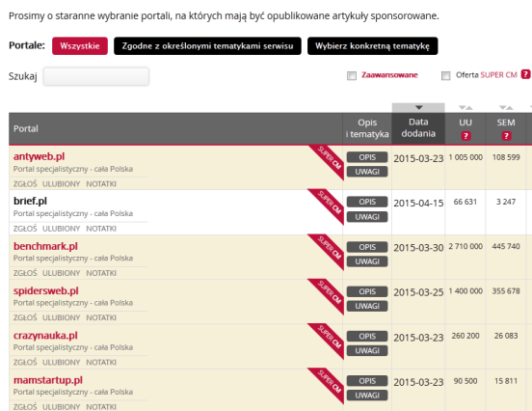Click the date 2015-04-15 in brief.pl row

point(418,204)
